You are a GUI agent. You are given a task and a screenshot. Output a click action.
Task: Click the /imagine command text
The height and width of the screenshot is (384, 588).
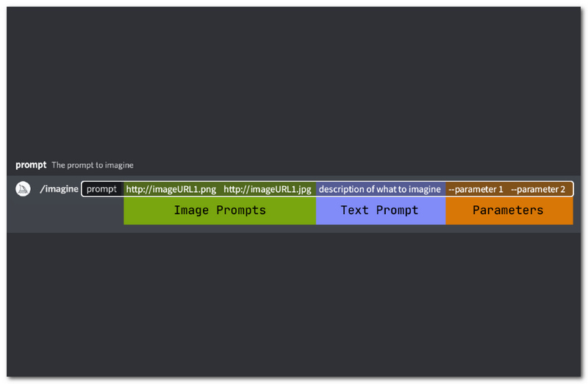click(x=59, y=189)
